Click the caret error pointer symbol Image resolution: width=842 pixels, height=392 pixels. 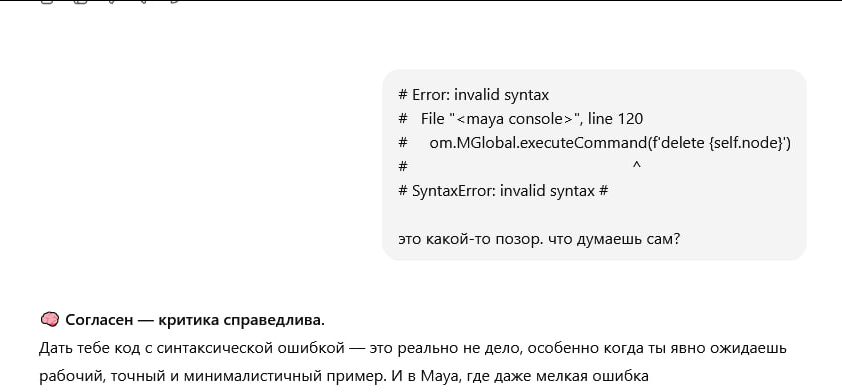[636, 166]
